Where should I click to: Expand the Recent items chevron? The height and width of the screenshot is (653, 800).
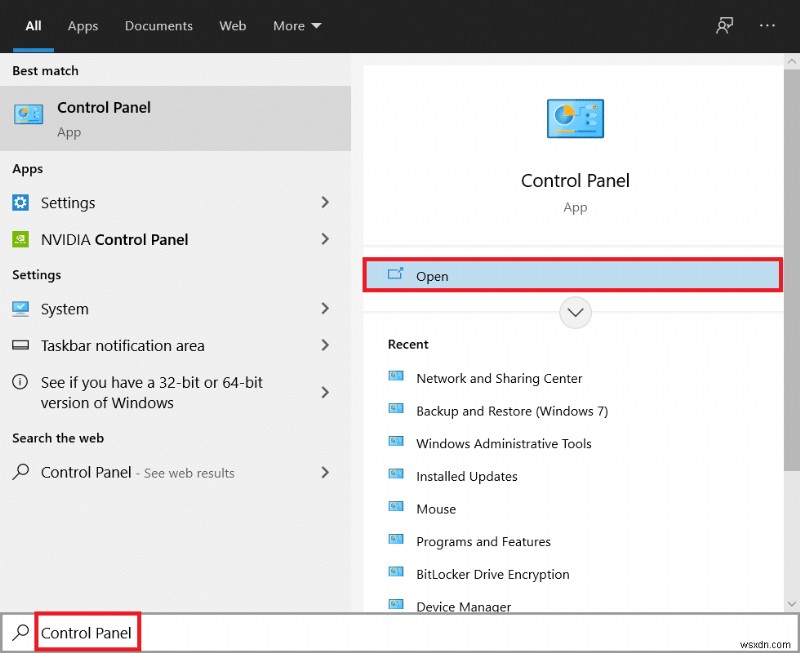(x=575, y=312)
